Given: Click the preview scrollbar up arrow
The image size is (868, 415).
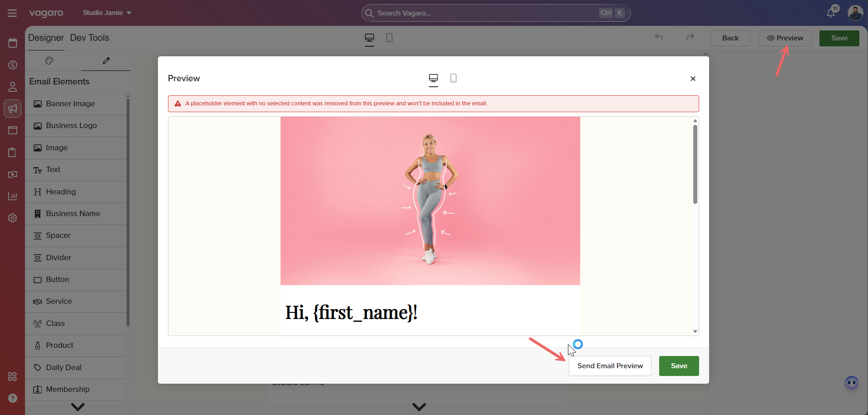Looking at the screenshot, I should pos(695,121).
